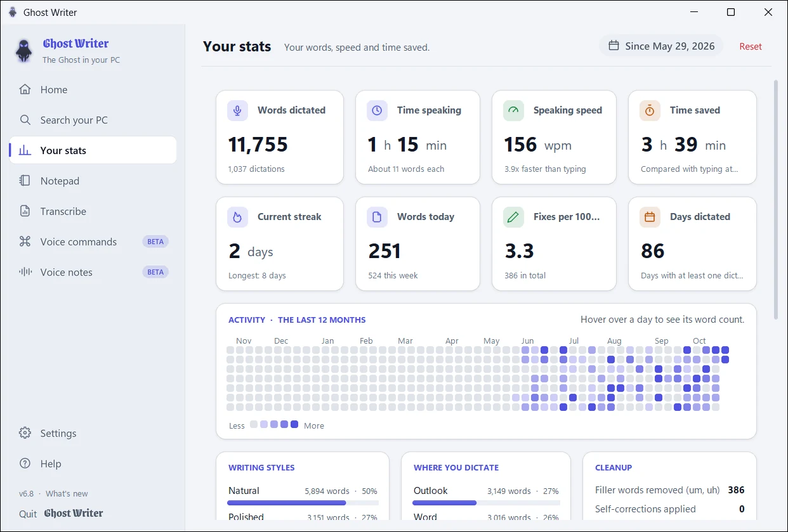Go to Notepad section

[93, 181]
